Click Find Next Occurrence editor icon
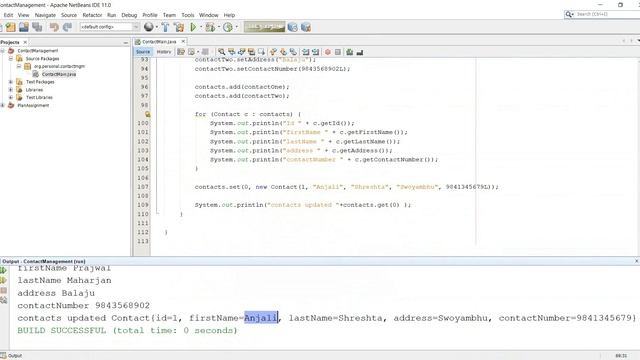Image resolution: width=640 pixels, height=360 pixels. point(242,52)
